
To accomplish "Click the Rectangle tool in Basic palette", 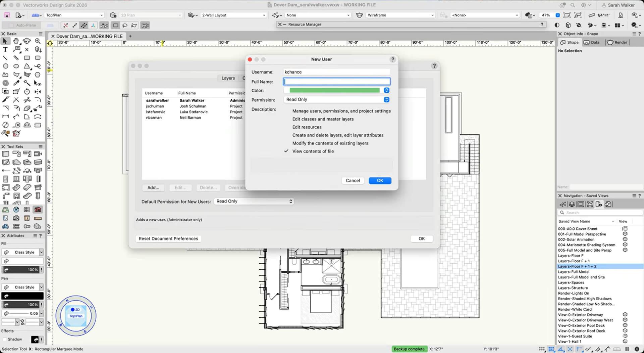I will coord(27,58).
